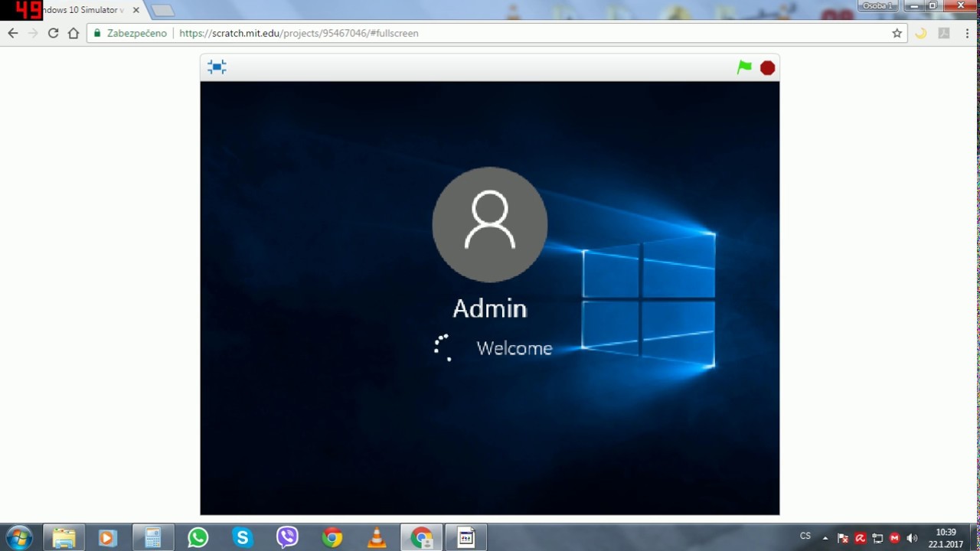Click the moon extension icon
This screenshot has width=980, height=551.
(921, 33)
